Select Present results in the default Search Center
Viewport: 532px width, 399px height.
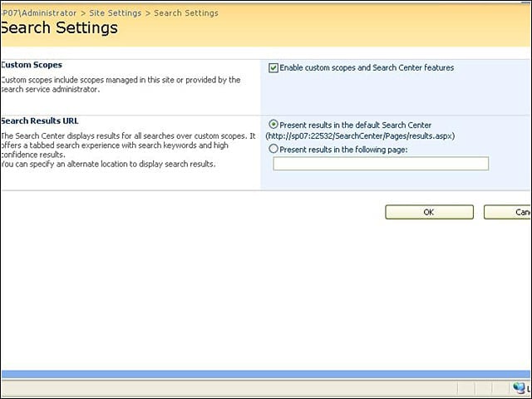click(x=273, y=125)
